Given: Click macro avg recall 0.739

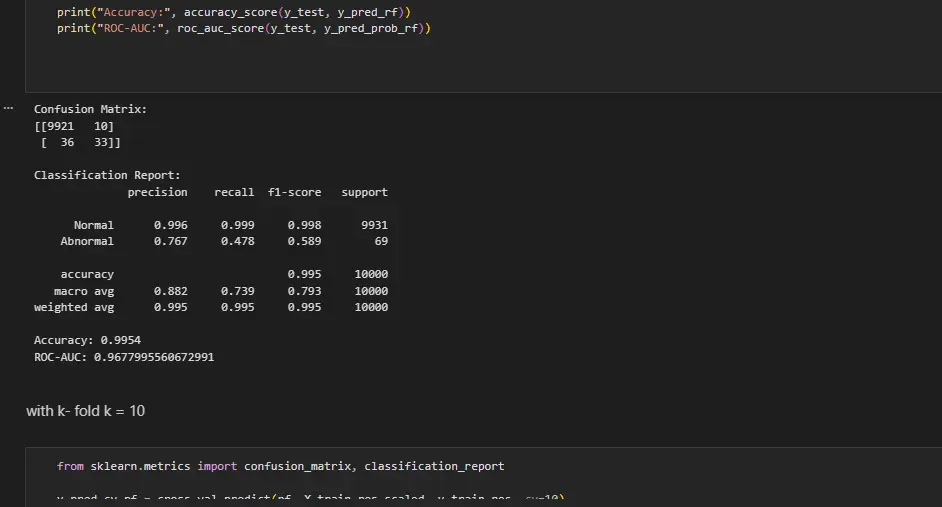Looking at the screenshot, I should coord(237,291).
